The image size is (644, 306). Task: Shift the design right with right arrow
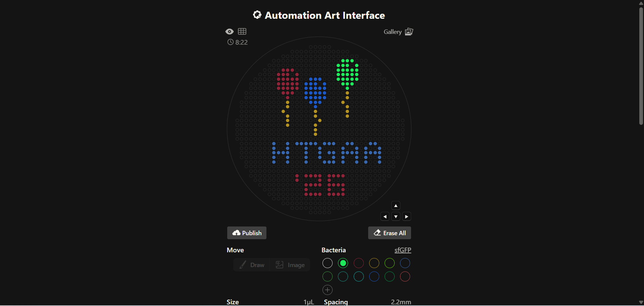tap(407, 217)
